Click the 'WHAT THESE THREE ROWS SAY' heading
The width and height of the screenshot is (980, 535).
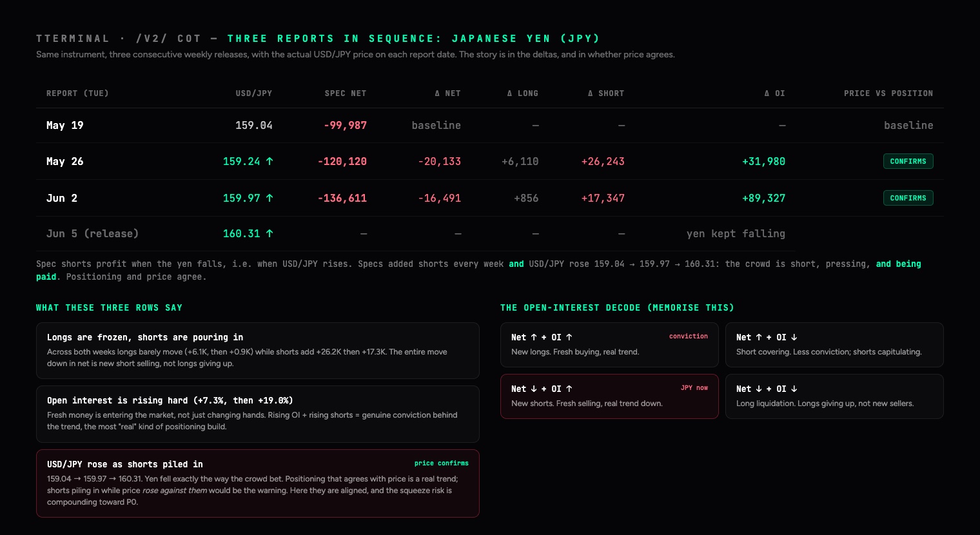[x=109, y=307]
